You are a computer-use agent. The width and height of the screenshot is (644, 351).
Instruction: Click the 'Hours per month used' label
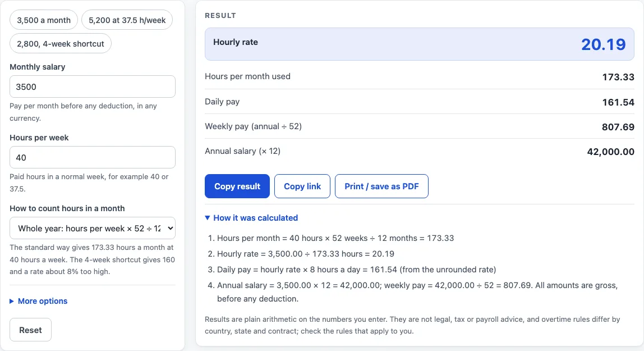pos(247,76)
